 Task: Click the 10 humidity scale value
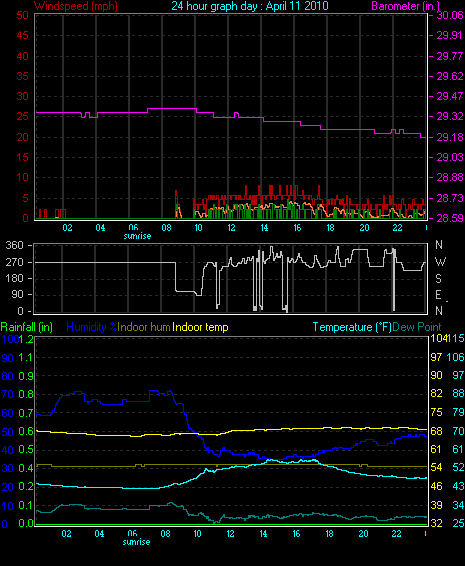pyautogui.click(x=8, y=506)
